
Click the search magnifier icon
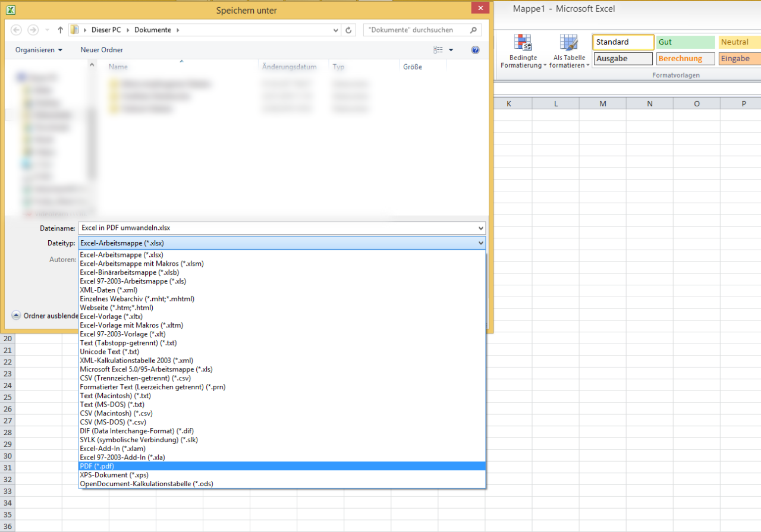(x=473, y=30)
